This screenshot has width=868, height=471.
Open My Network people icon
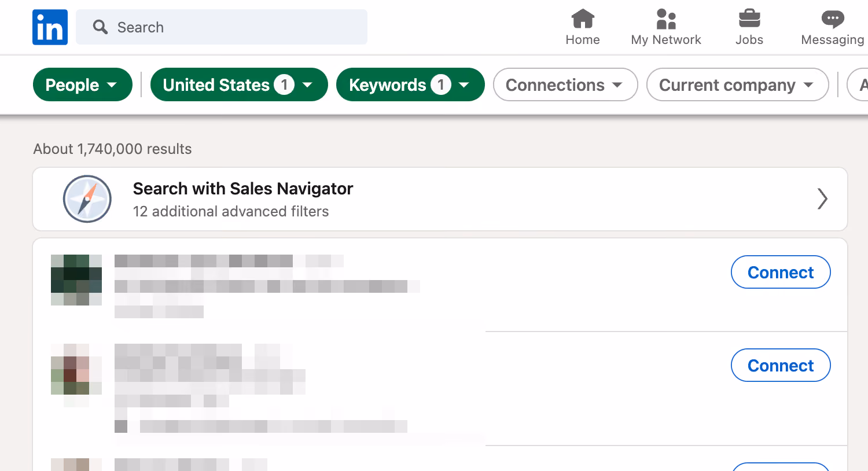(666, 19)
